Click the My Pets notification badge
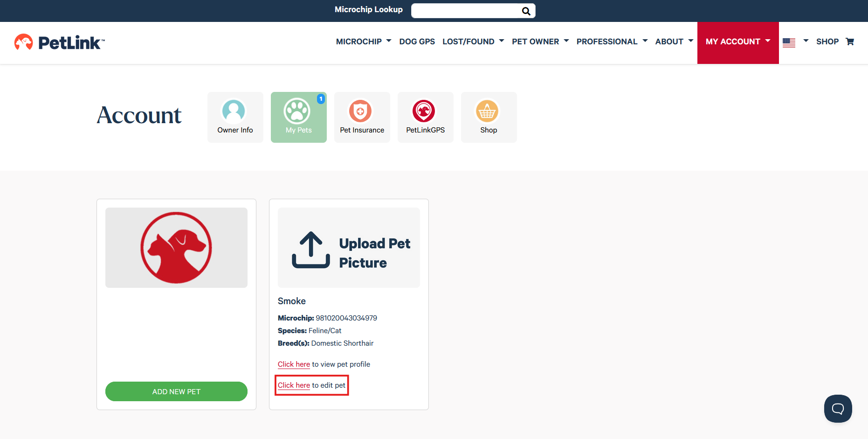868x439 pixels. click(x=321, y=99)
